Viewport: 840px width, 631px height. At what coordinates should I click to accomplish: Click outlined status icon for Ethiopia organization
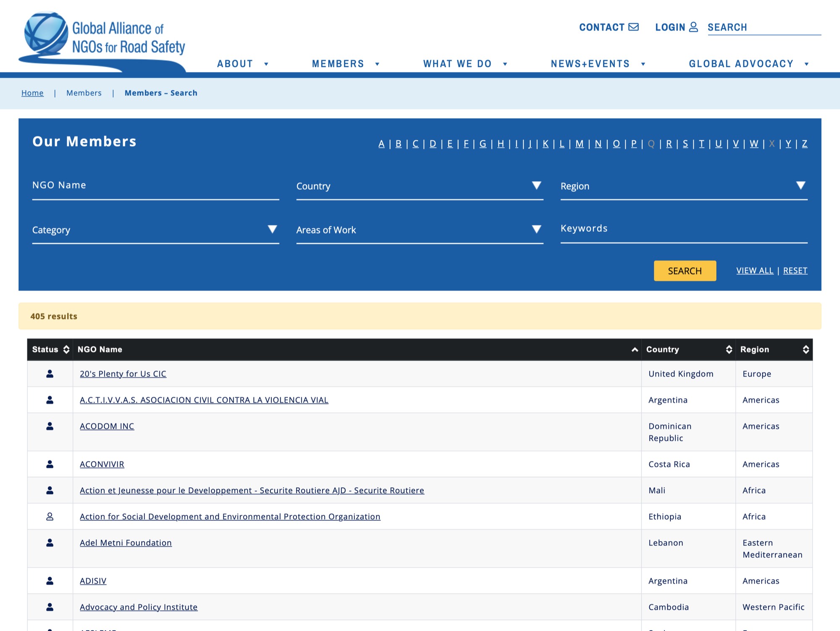click(50, 516)
